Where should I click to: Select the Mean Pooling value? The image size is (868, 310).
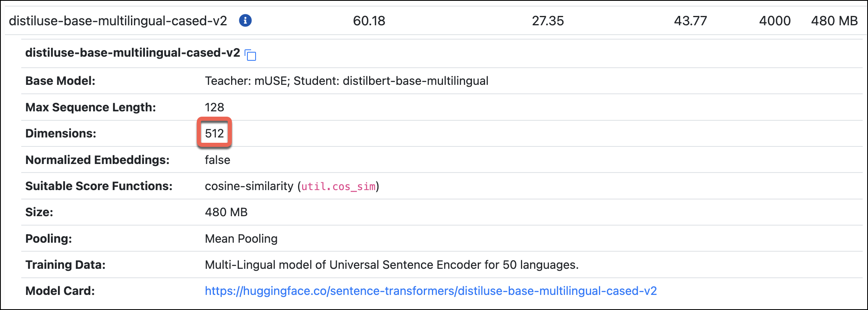(x=241, y=239)
